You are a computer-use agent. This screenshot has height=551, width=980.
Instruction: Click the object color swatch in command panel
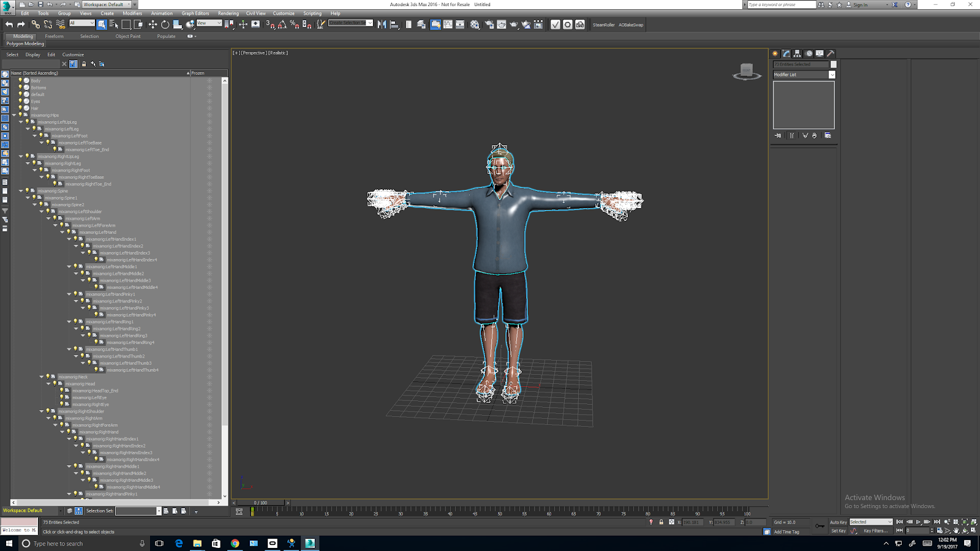[833, 64]
